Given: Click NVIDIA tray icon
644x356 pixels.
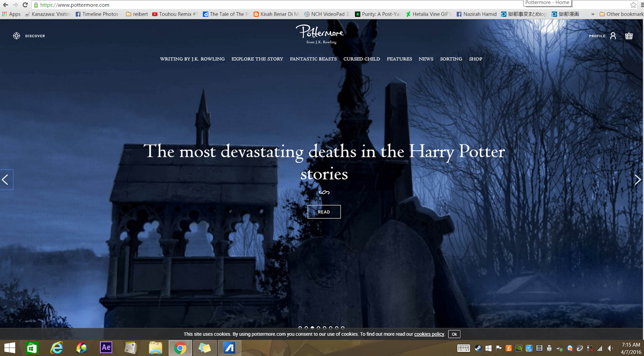Looking at the screenshot, I should (x=519, y=348).
